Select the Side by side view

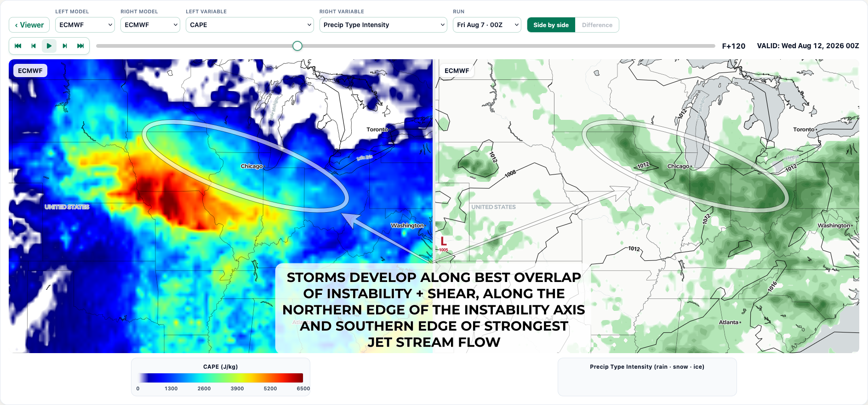point(551,25)
